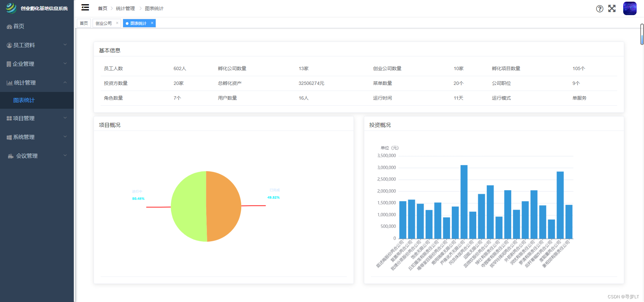Select the 图表统计 submenu item
The height and width of the screenshot is (302, 644).
pyautogui.click(x=37, y=100)
